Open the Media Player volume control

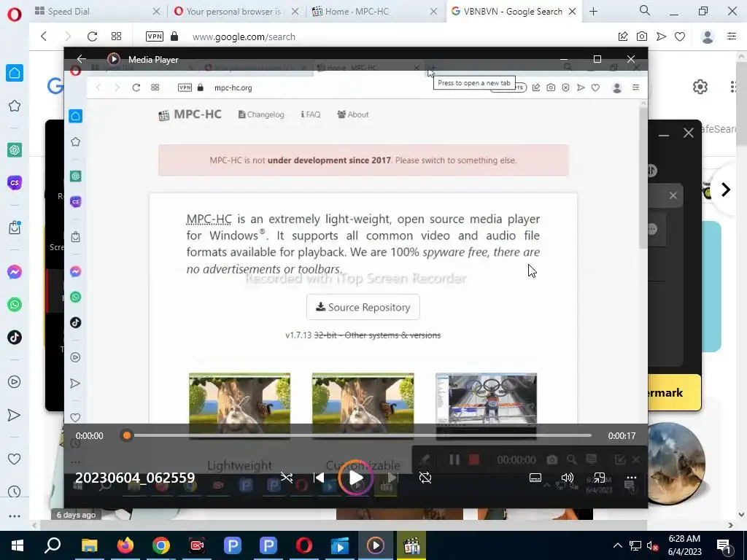pos(567,478)
